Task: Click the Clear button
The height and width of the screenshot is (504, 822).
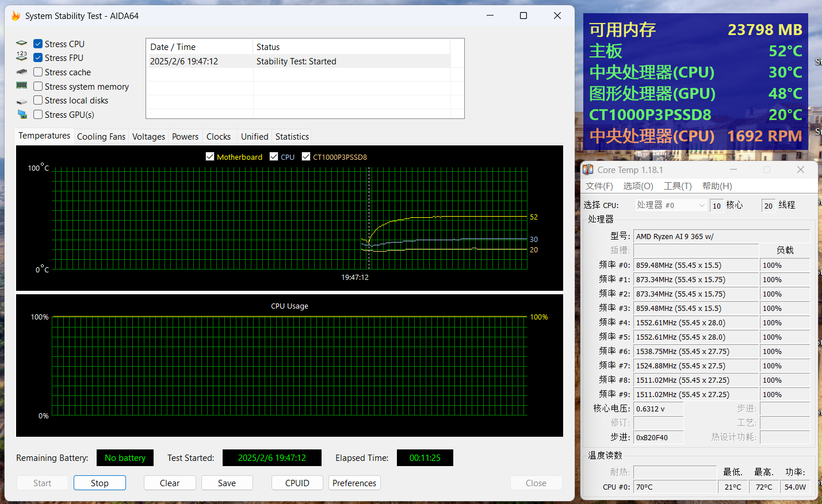Action: point(170,483)
